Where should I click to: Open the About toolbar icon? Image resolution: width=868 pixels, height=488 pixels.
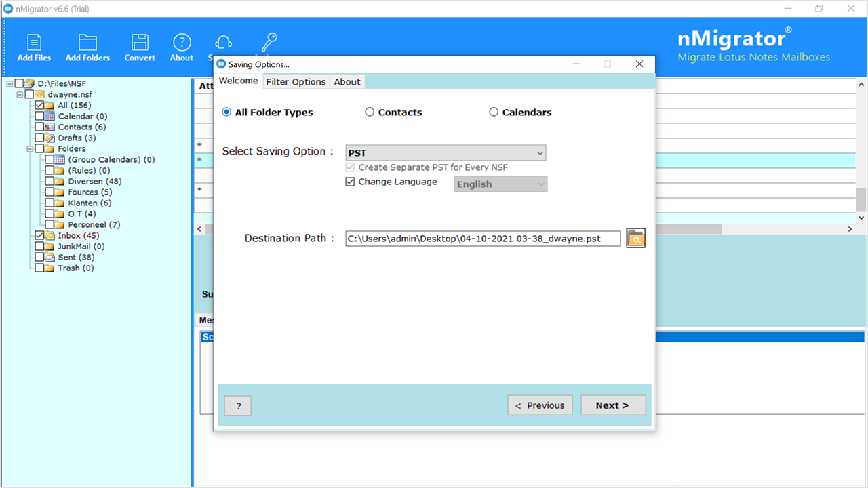tap(182, 42)
